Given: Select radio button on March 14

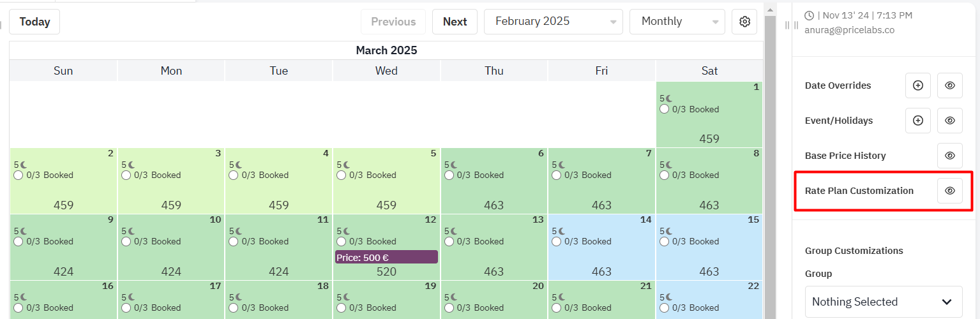Looking at the screenshot, I should (x=556, y=242).
